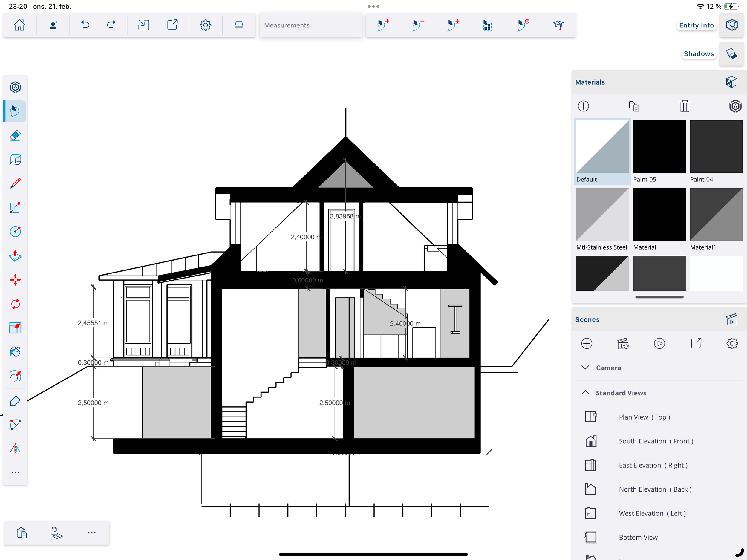Undo the last action
This screenshot has width=747, height=560.
[x=85, y=25]
